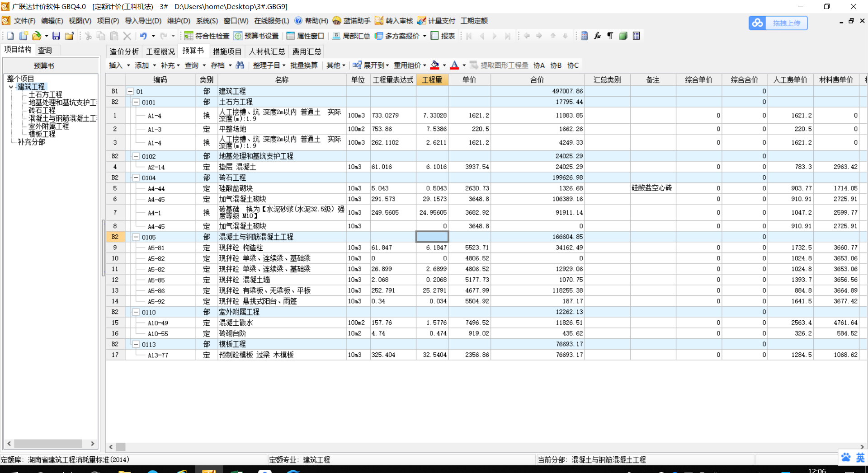Image resolution: width=868 pixels, height=473 pixels.
Task: Click the 协A button
Action: (x=539, y=66)
